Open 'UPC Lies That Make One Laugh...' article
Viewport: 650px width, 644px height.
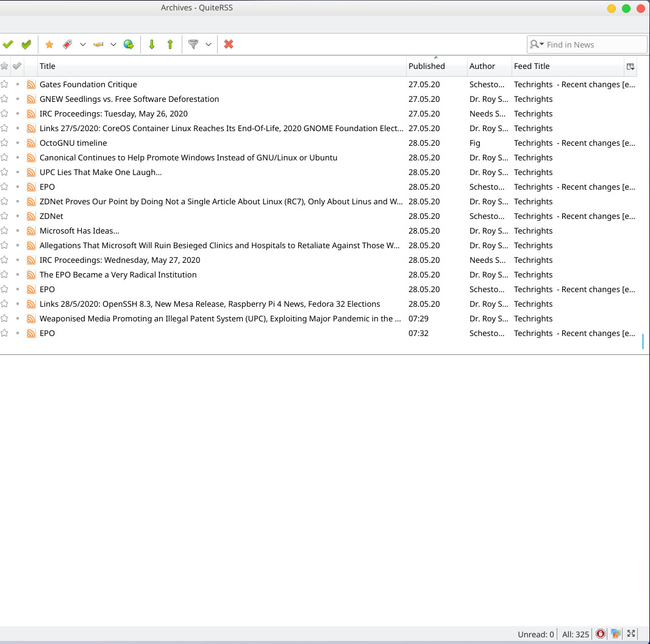tap(101, 172)
